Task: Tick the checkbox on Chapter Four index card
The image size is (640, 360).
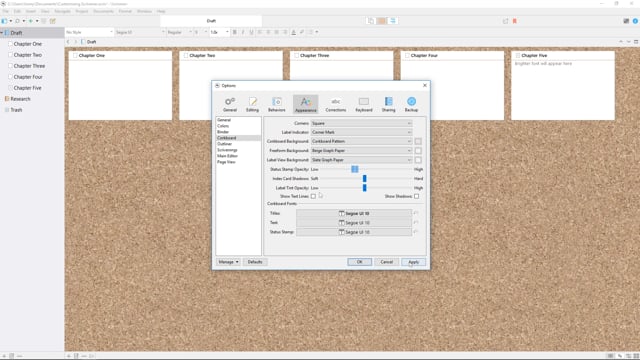Action: [x=407, y=55]
